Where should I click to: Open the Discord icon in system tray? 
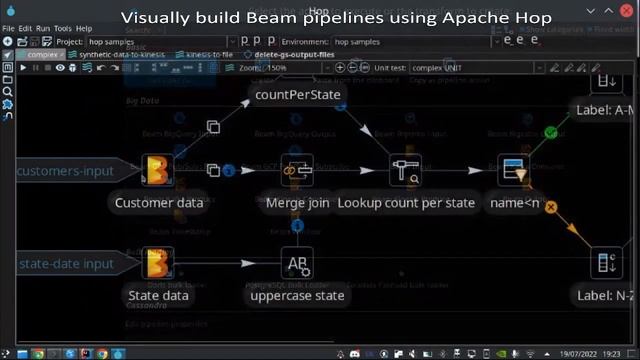[355, 353]
